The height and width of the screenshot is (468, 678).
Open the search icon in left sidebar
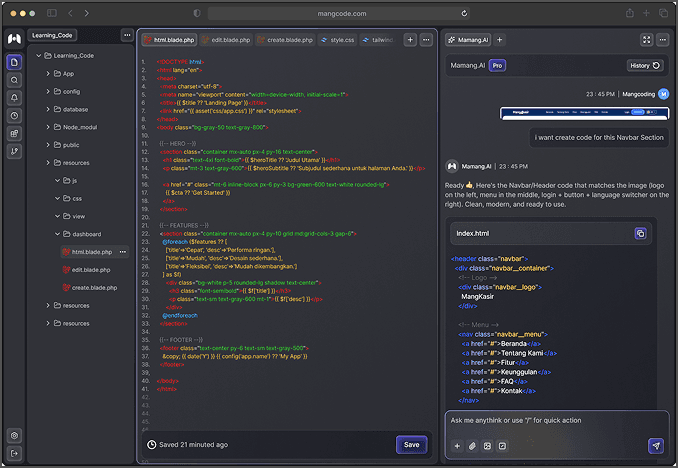click(14, 80)
